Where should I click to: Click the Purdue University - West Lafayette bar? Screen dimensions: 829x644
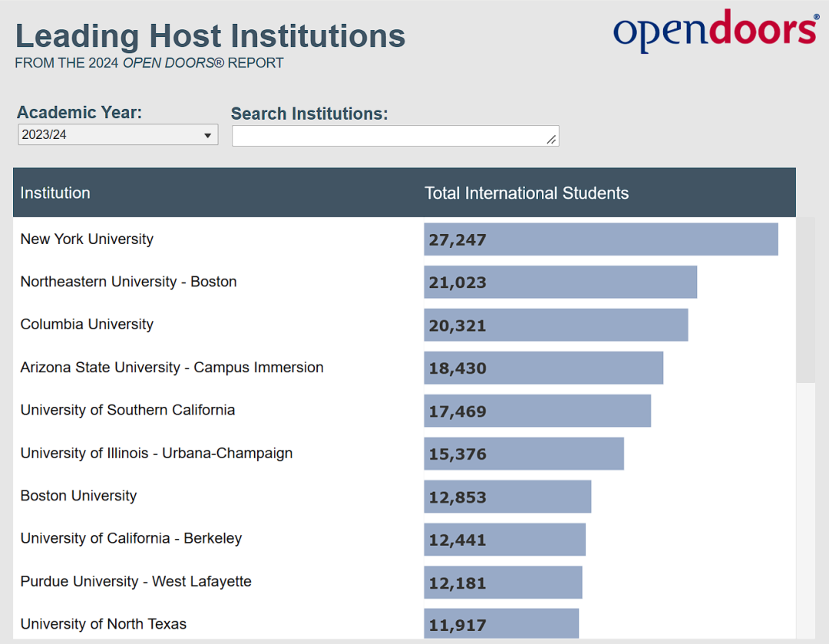[x=503, y=582]
